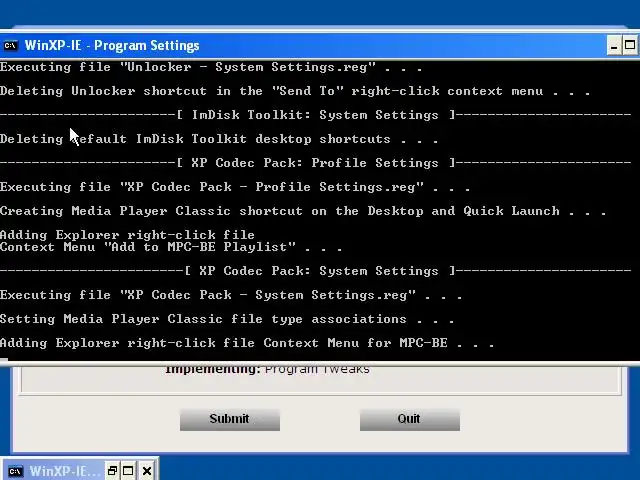Click line 'Executing file "XP Codec Pack - System Settings.reg"'

coord(231,295)
